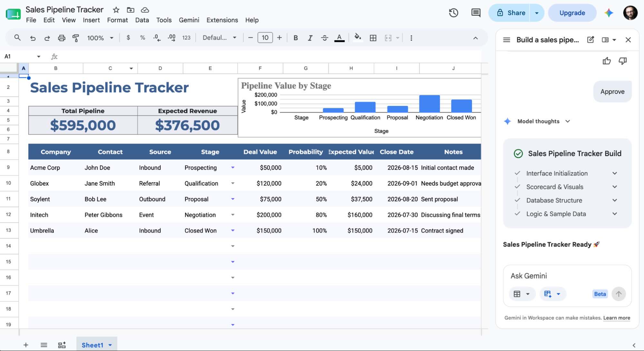
Task: Start a new Gemini chat
Action: [590, 40]
